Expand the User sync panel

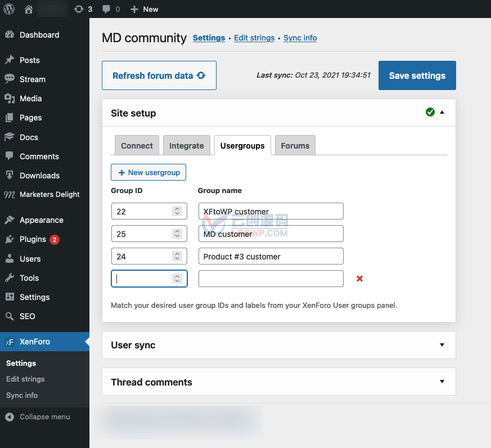coord(279,345)
